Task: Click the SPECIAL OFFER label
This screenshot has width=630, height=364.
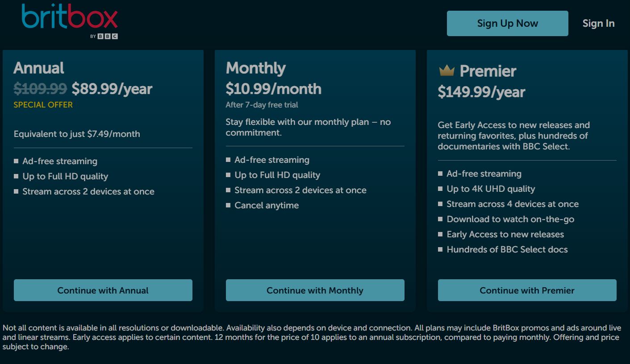Action: coord(43,106)
